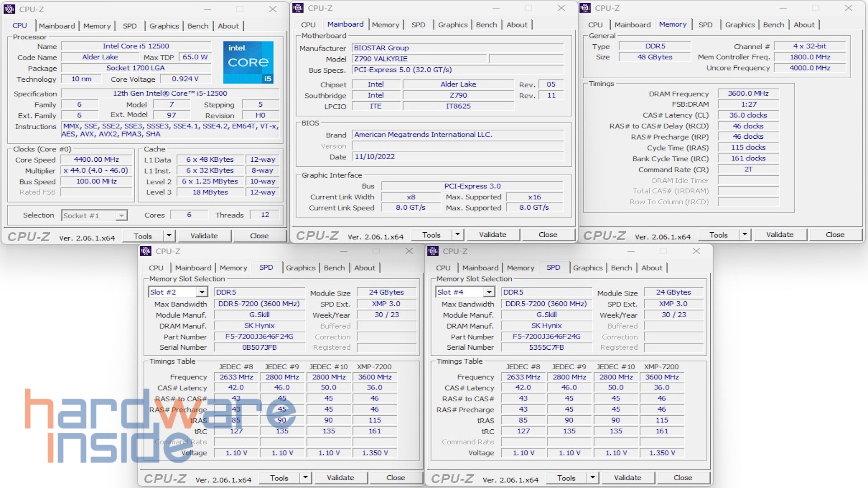The height and width of the screenshot is (488, 868).
Task: Select Mainboard tab in the Slot #4 SPD window
Action: click(480, 268)
